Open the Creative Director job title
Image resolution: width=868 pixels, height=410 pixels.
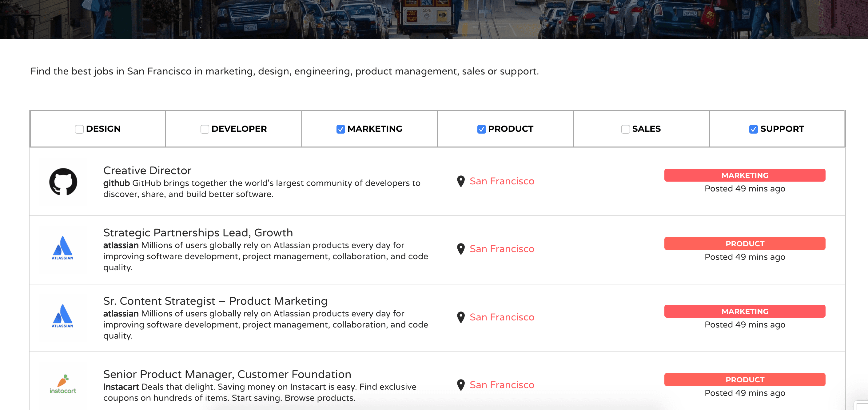[147, 171]
